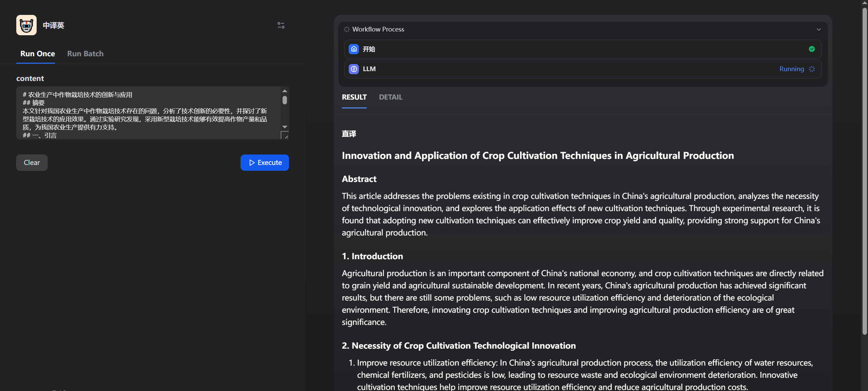Click the play icon on Execute
Image resolution: width=868 pixels, height=391 pixels.
[x=252, y=163]
